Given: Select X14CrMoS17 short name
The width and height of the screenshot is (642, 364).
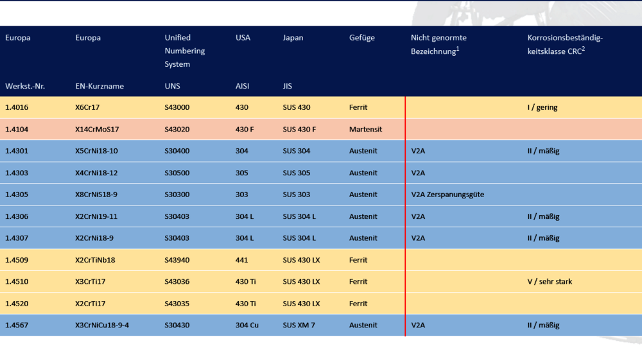Looking at the screenshot, I should click(97, 130).
